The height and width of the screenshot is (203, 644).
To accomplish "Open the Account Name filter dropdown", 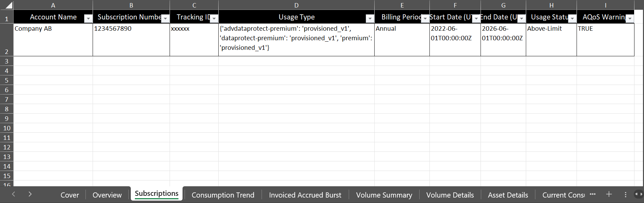I will pyautogui.click(x=88, y=19).
